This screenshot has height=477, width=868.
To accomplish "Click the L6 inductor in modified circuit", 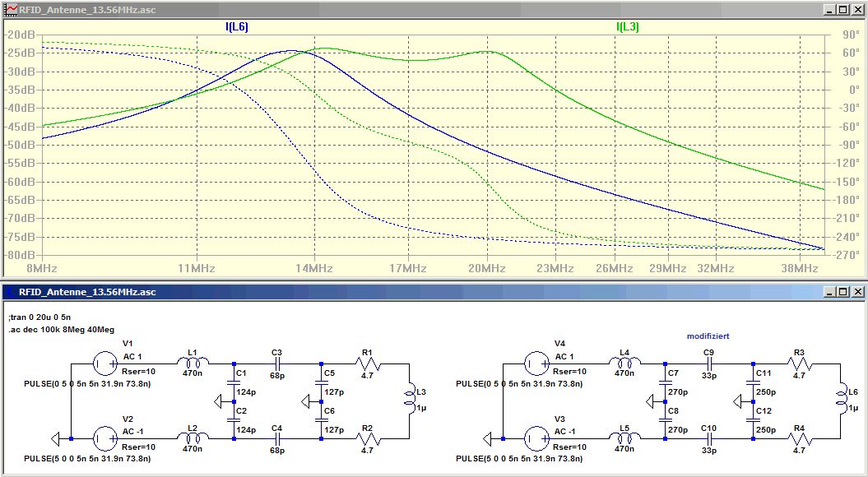I will [842, 401].
